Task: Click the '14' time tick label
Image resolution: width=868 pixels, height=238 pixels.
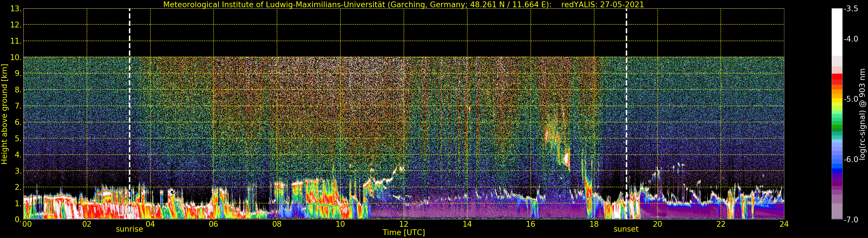Action: (x=467, y=224)
